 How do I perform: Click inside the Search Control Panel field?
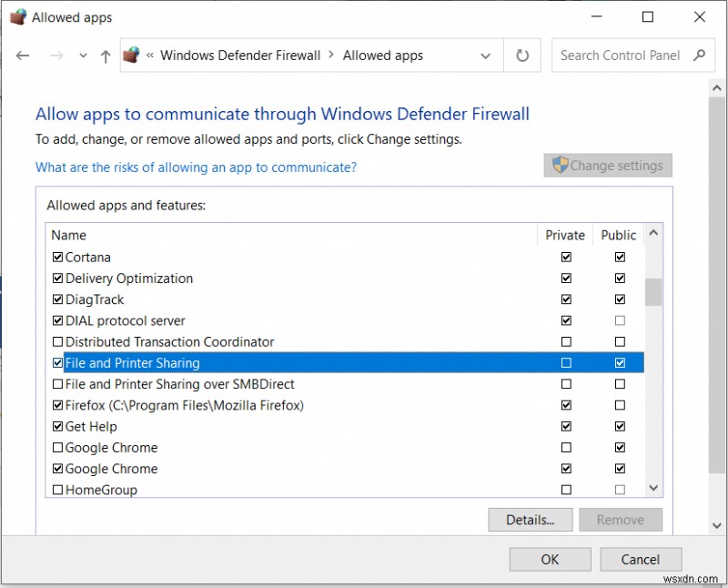(619, 55)
